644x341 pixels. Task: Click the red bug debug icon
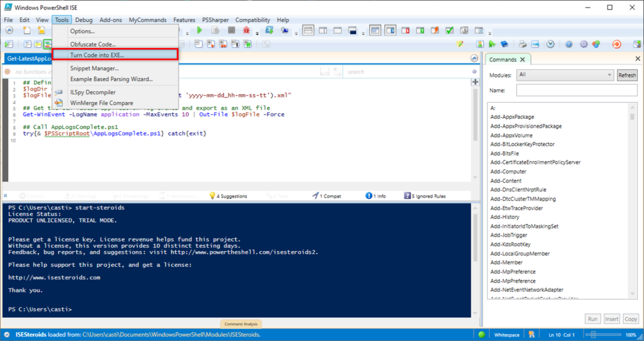[247, 30]
